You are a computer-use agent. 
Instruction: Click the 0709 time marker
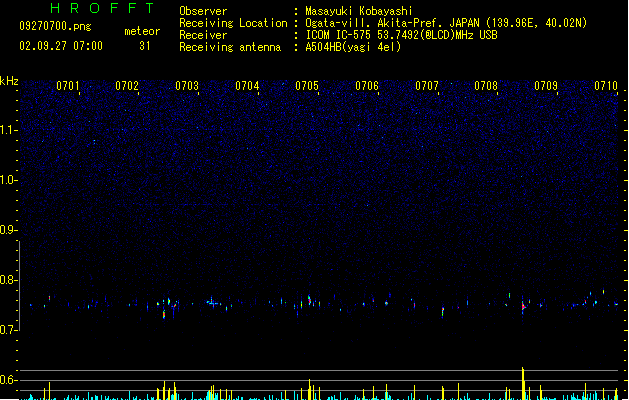click(546, 86)
